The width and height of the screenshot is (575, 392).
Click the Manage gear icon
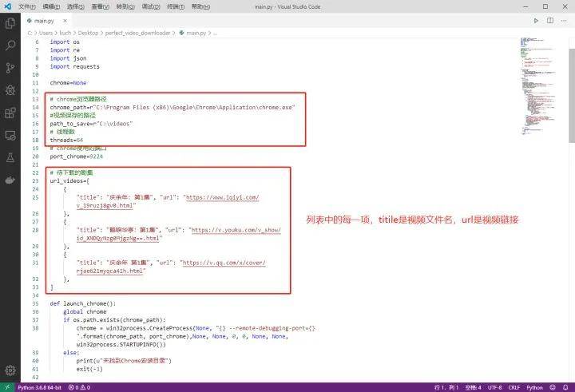coord(10,370)
